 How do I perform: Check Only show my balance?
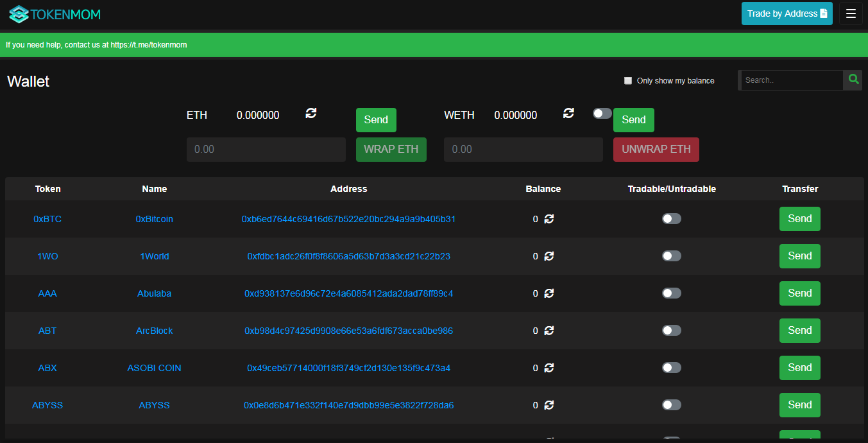click(x=628, y=81)
